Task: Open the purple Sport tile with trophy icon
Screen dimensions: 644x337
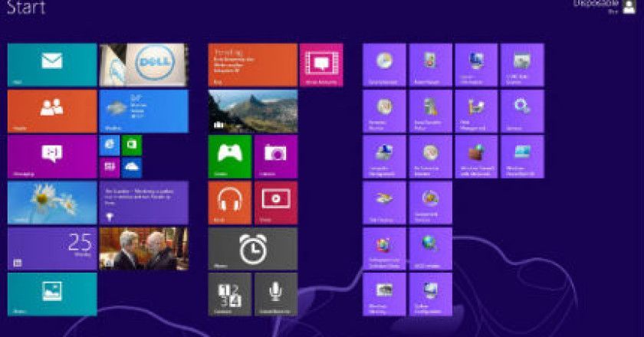Action: pyautogui.click(x=144, y=203)
